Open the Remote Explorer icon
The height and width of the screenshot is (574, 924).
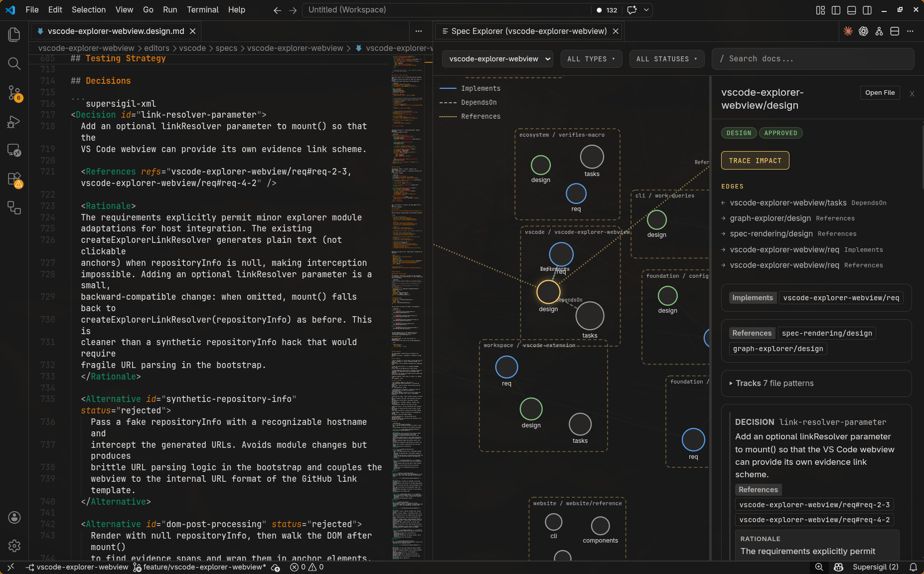pos(14,150)
